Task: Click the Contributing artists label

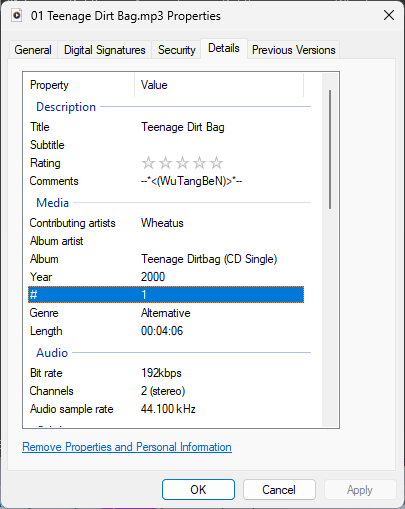Action: pyautogui.click(x=72, y=223)
